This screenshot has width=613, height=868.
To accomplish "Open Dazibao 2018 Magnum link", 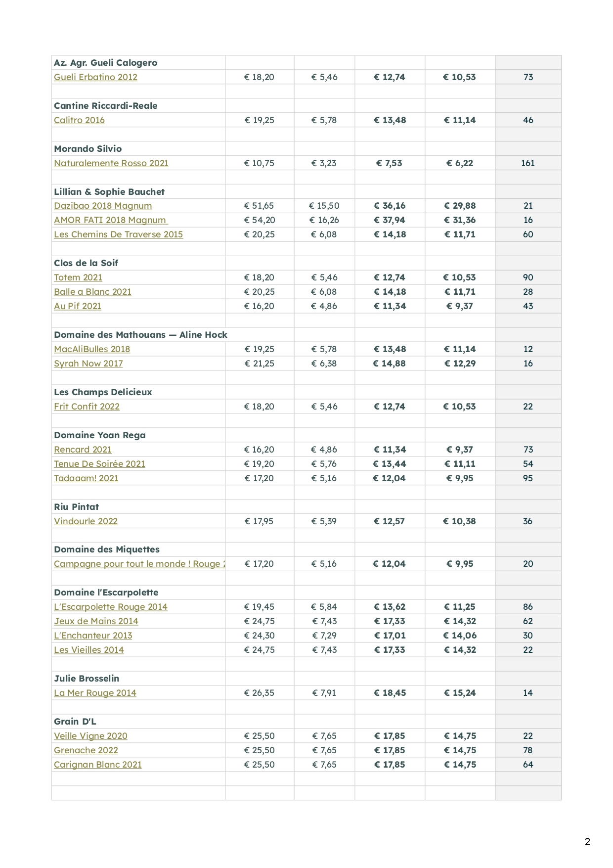I will click(x=103, y=206).
